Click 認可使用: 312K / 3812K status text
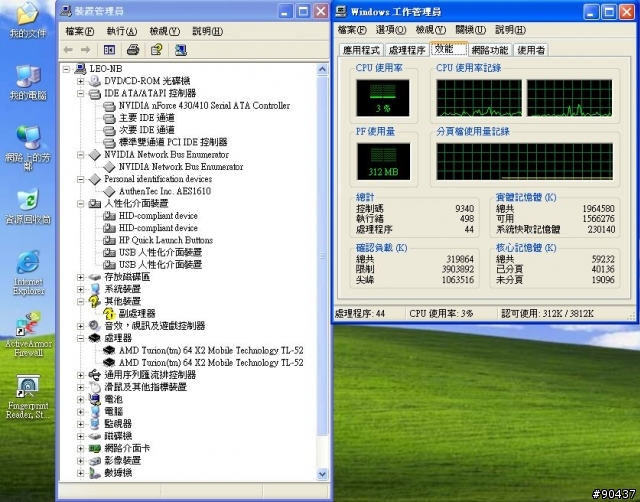640x502 pixels. point(547,313)
